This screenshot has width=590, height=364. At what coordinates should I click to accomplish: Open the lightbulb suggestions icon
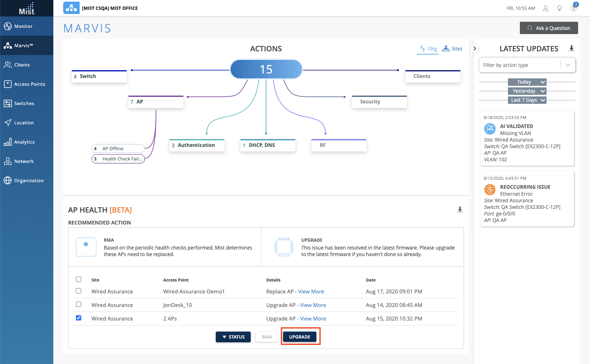pyautogui.click(x=560, y=8)
